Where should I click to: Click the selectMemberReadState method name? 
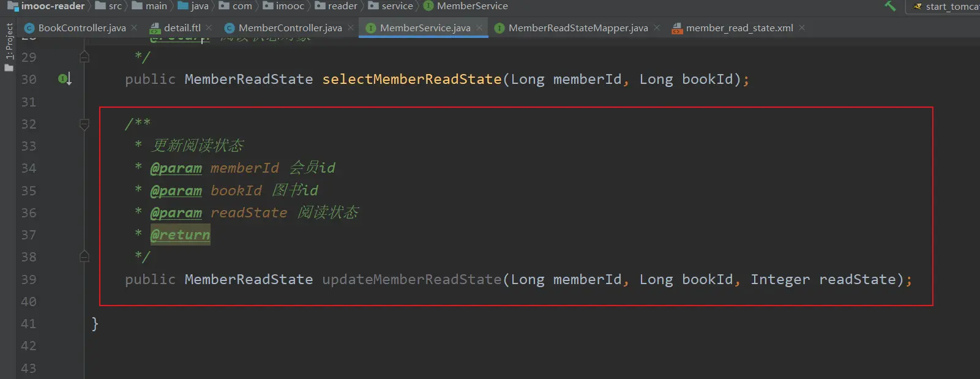412,80
